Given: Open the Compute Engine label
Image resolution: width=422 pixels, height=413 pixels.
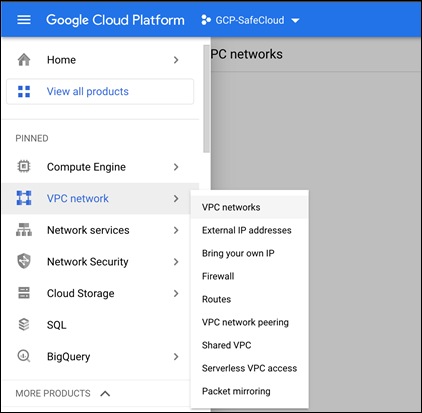Looking at the screenshot, I should click(x=86, y=167).
